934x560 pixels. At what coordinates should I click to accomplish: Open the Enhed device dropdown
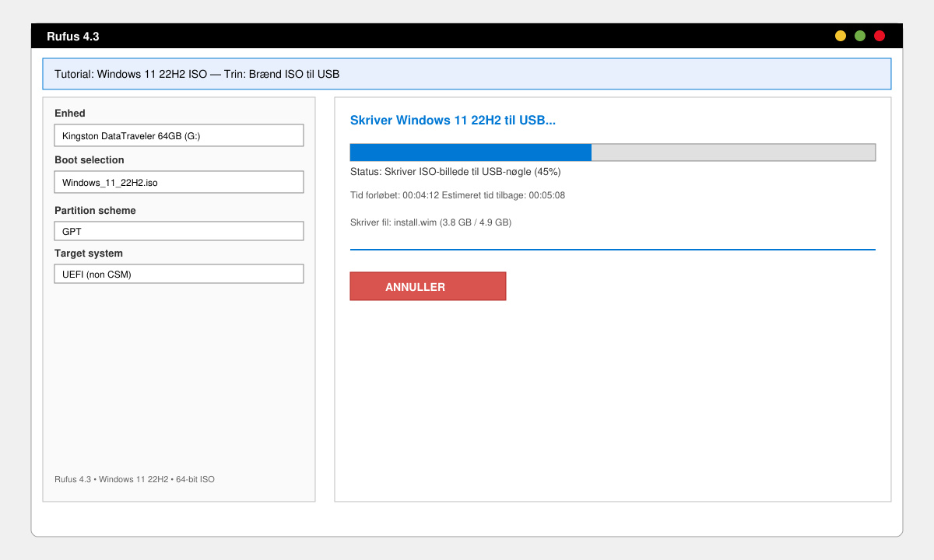179,135
